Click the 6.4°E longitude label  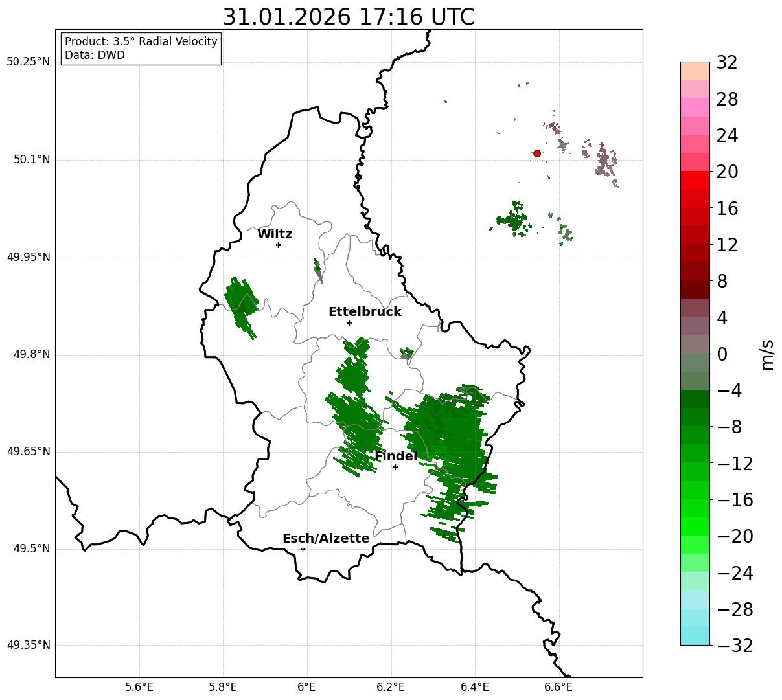(x=476, y=688)
